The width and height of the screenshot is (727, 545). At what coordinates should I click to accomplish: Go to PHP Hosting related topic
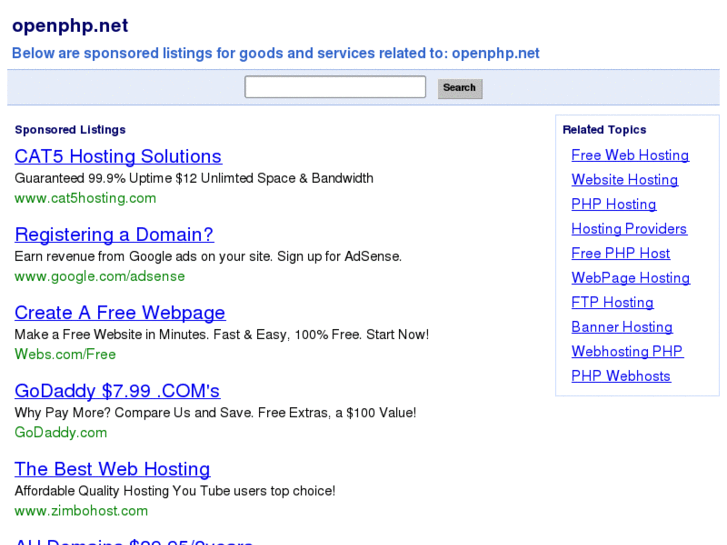coord(613,204)
